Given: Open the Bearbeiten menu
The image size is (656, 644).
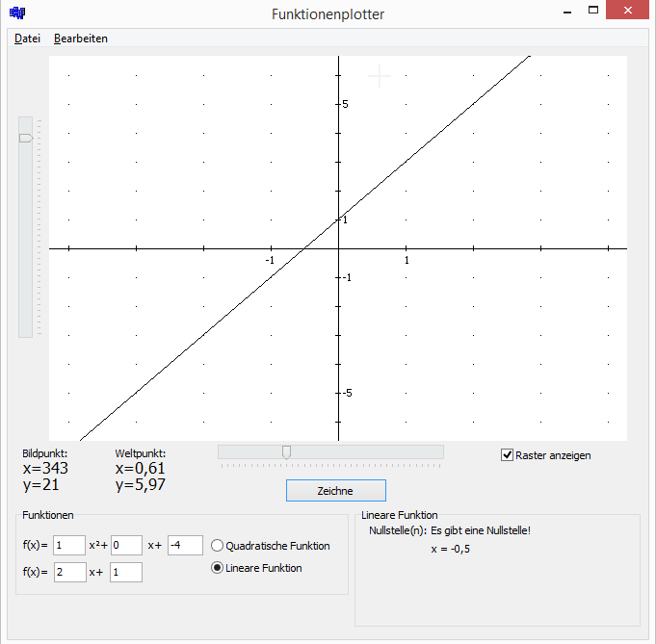Looking at the screenshot, I should pyautogui.click(x=81, y=39).
